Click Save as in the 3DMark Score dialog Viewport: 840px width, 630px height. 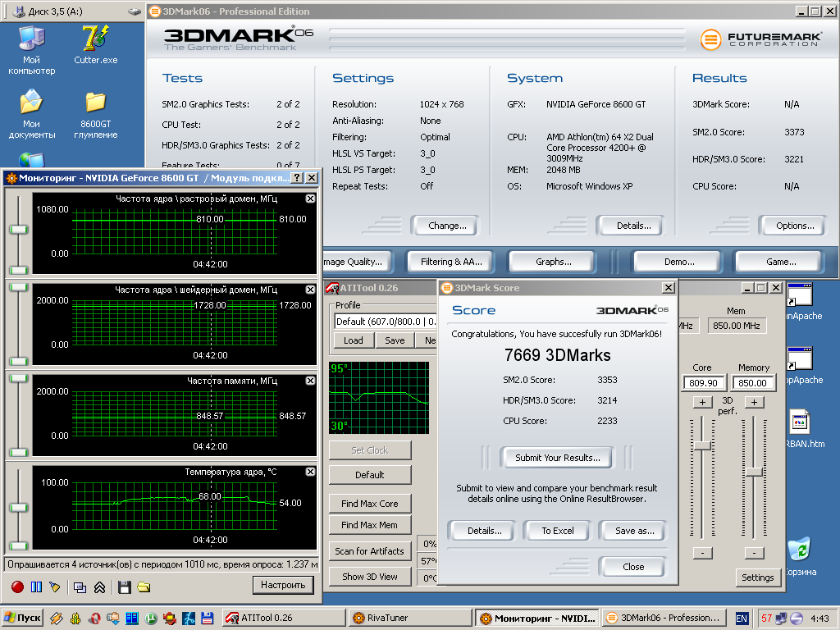tap(634, 531)
